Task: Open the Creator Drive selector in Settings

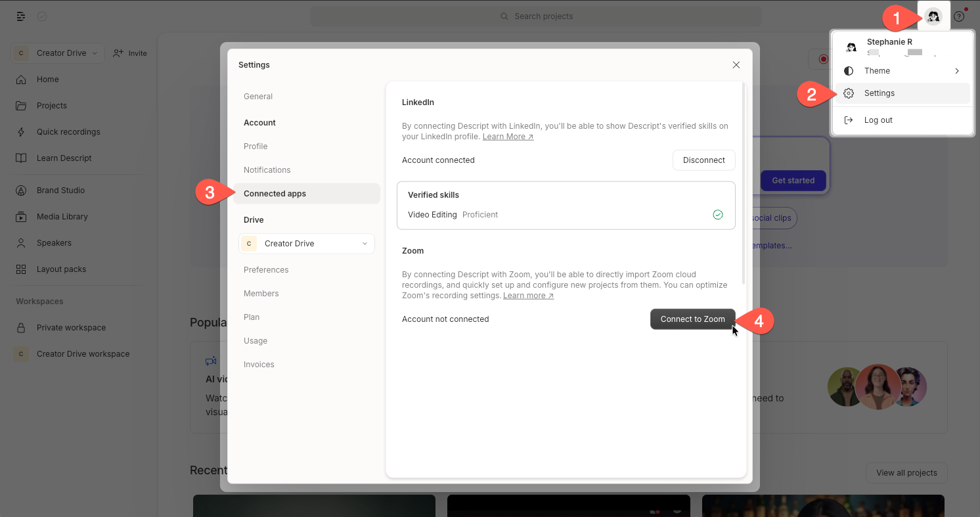Action: coord(306,243)
